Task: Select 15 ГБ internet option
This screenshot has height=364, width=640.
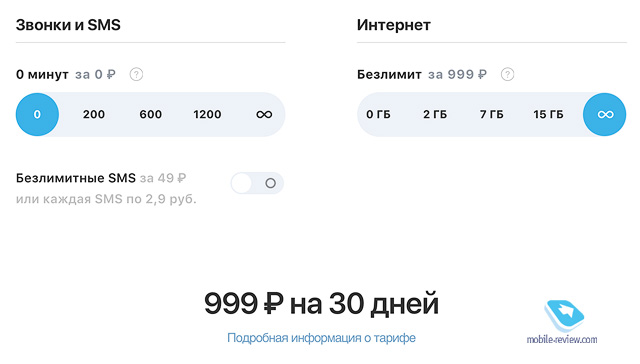Action: (x=548, y=115)
